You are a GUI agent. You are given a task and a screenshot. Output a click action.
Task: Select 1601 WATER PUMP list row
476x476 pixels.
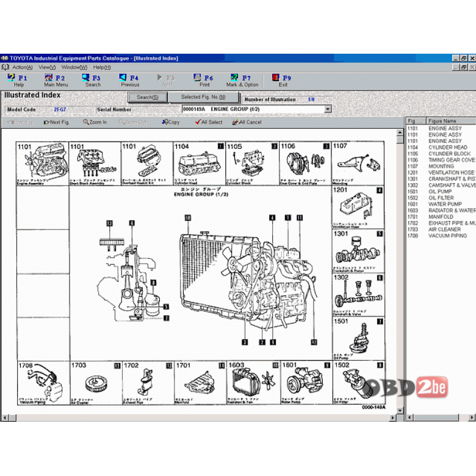441,204
